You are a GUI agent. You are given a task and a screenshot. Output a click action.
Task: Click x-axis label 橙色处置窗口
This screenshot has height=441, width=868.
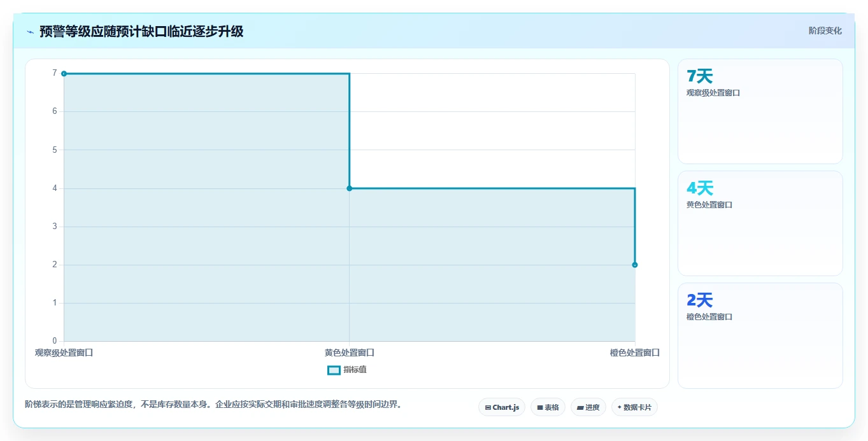pos(635,353)
